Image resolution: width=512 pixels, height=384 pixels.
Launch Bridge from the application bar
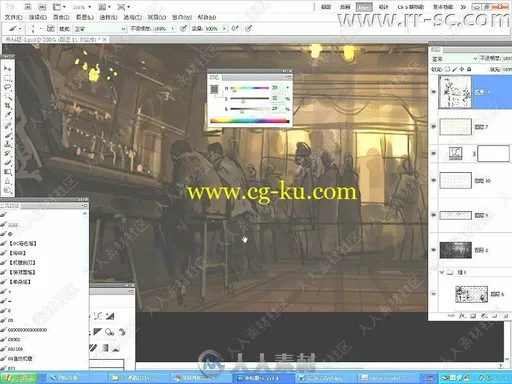tap(28, 7)
